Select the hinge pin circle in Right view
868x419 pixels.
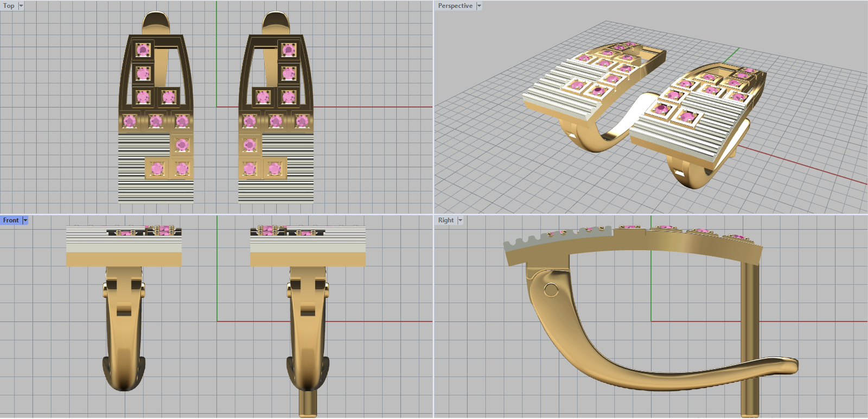[551, 290]
